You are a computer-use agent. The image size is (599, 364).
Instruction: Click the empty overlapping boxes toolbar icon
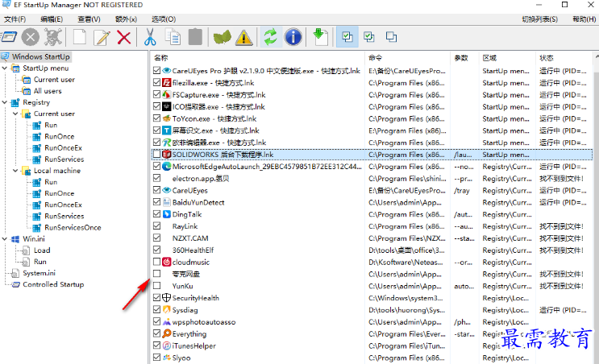click(x=391, y=37)
